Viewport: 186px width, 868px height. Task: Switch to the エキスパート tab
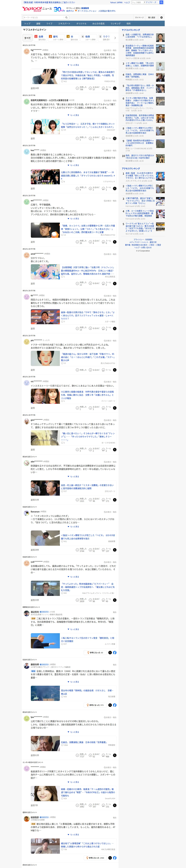(x=64, y=24)
